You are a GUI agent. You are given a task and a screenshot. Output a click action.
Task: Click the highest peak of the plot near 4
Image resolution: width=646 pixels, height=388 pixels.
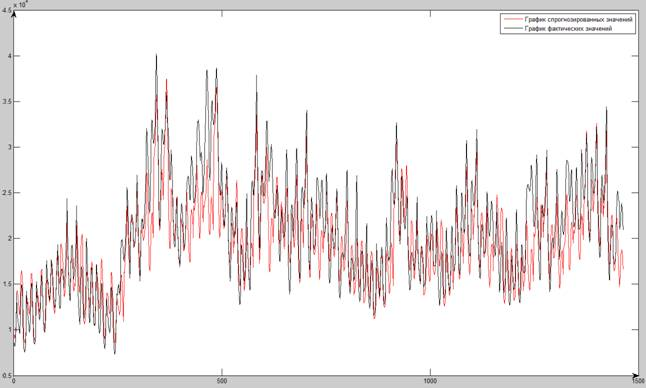156,55
